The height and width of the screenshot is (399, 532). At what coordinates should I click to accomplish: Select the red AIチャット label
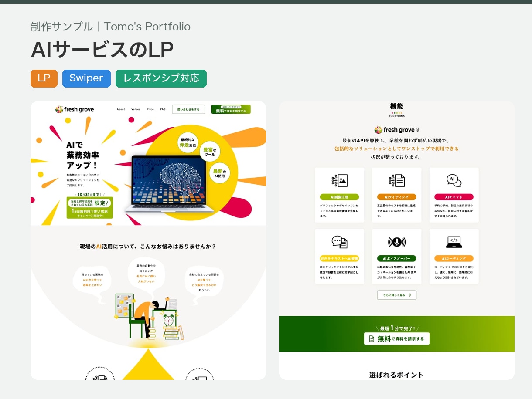coord(454,197)
